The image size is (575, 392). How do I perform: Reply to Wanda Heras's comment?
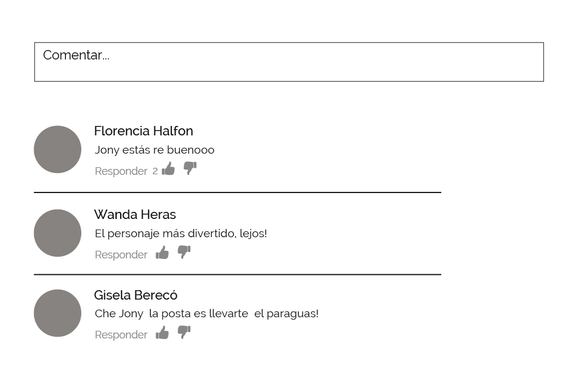[x=121, y=255]
